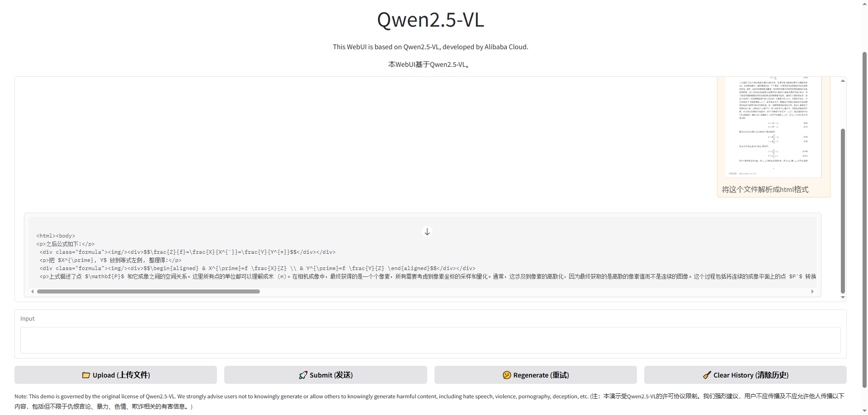
Task: Click the license Note text at bottom
Action: [x=429, y=401]
